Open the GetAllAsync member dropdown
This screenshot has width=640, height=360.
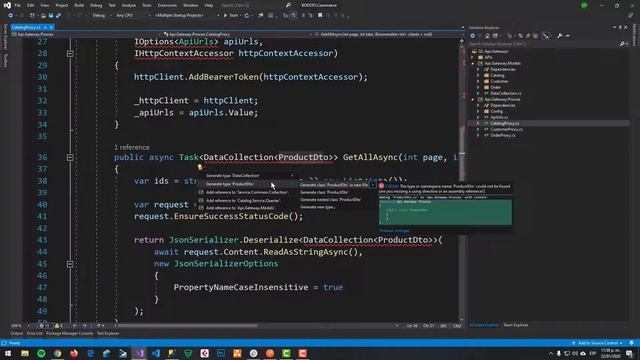tap(388, 34)
